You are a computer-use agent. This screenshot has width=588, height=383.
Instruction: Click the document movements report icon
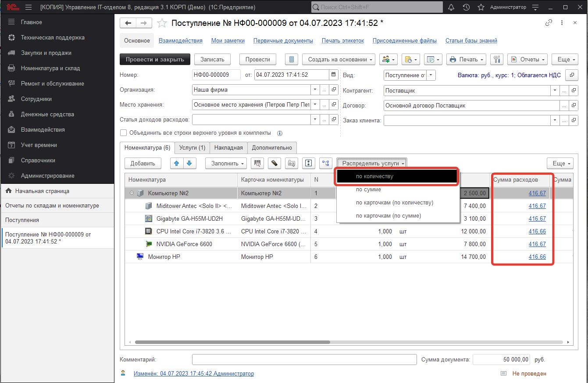pyautogui.click(x=292, y=59)
